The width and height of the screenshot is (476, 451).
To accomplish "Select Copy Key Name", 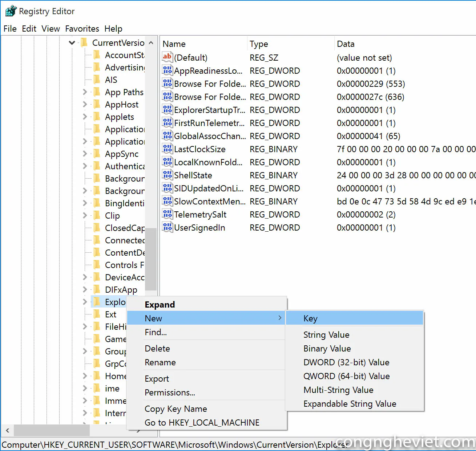I will (206, 409).
